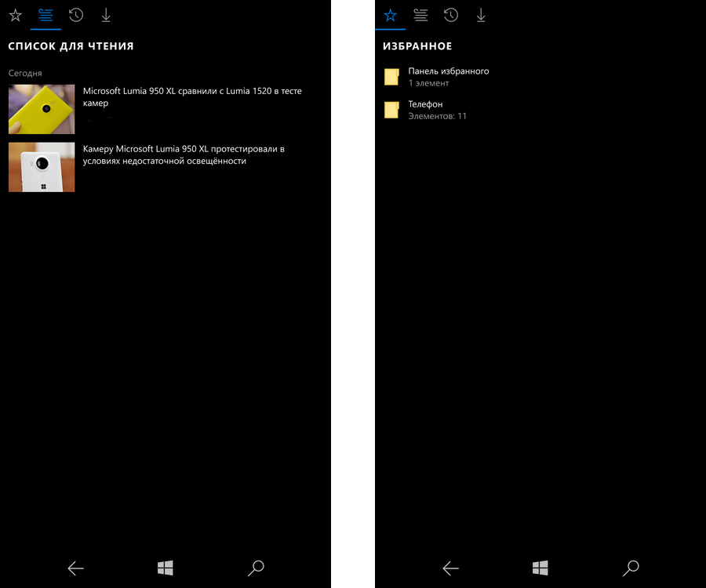
Task: Click '1 элемент' subtitle text
Action: coord(428,83)
